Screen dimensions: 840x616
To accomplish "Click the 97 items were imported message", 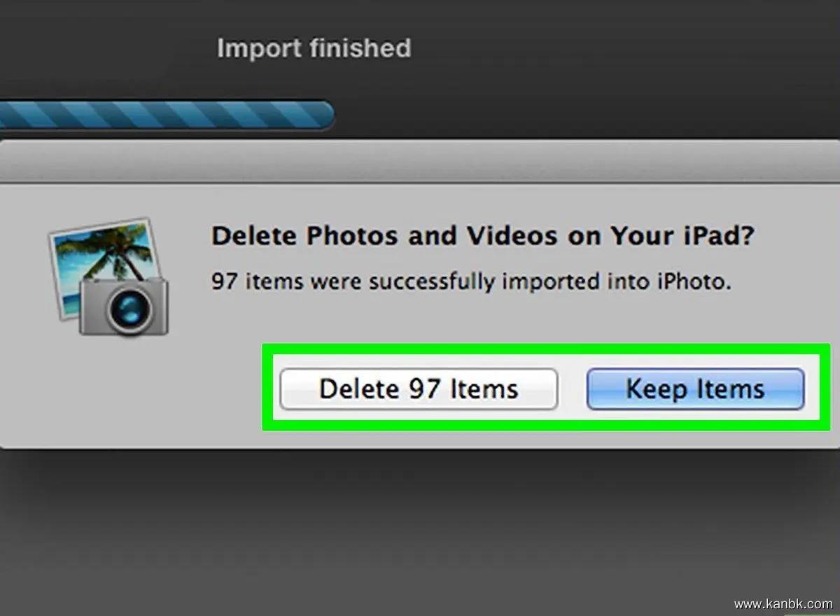I will pyautogui.click(x=471, y=281).
